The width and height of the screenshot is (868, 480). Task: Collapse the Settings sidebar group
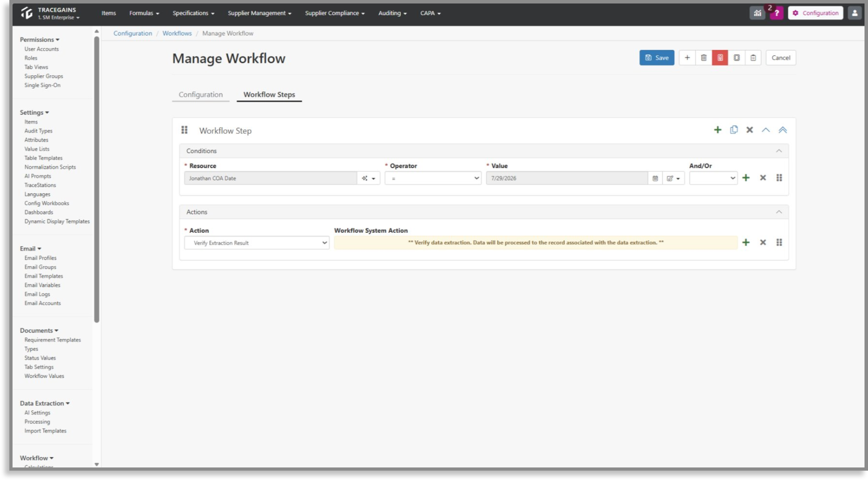(x=34, y=112)
